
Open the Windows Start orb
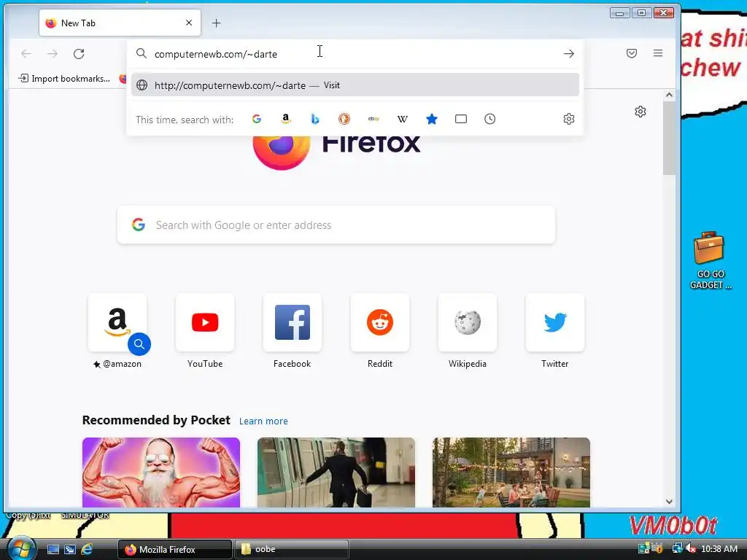pos(20,548)
